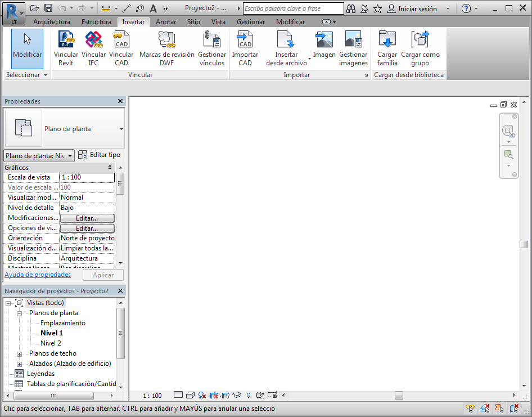Viewport: 532px width, 417px height.
Task: Click Cargar como grupo
Action: (420, 48)
